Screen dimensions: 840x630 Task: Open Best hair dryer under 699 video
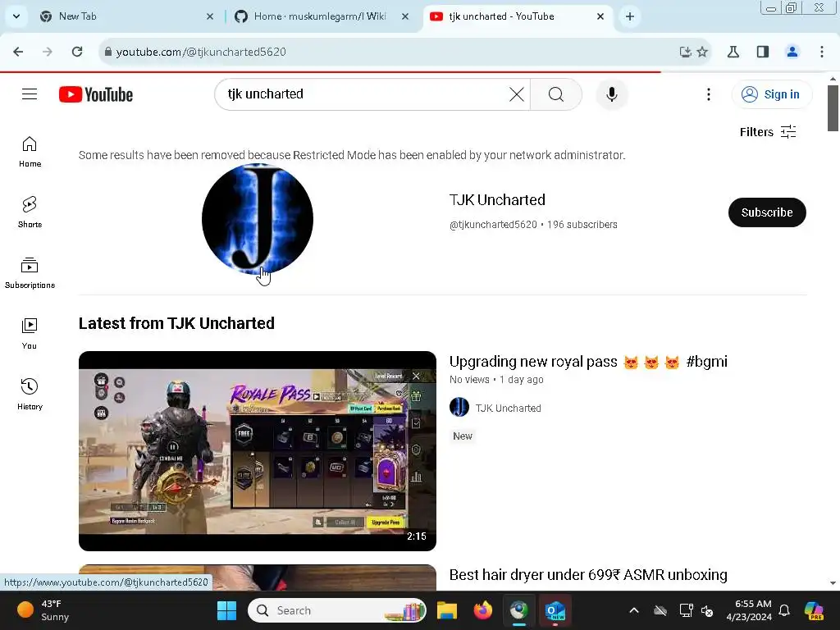(x=588, y=575)
